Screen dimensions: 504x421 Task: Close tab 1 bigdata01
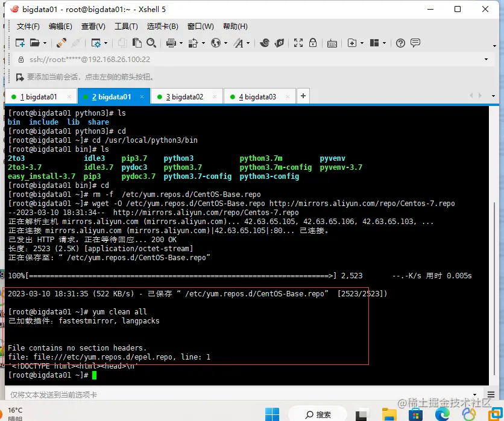tap(69, 96)
